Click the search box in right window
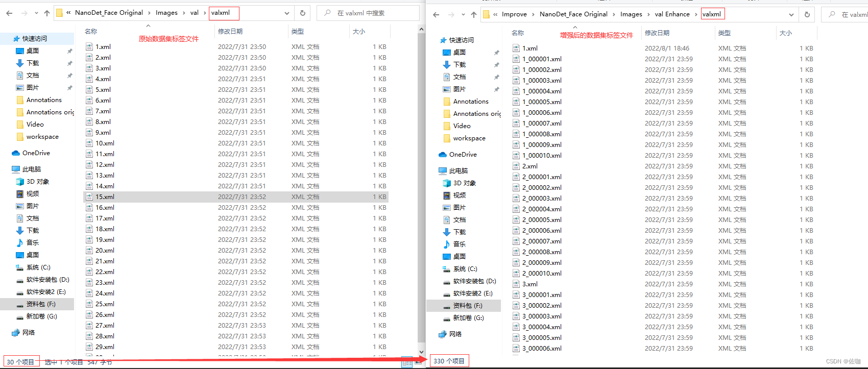The height and width of the screenshot is (369, 868). pos(845,14)
